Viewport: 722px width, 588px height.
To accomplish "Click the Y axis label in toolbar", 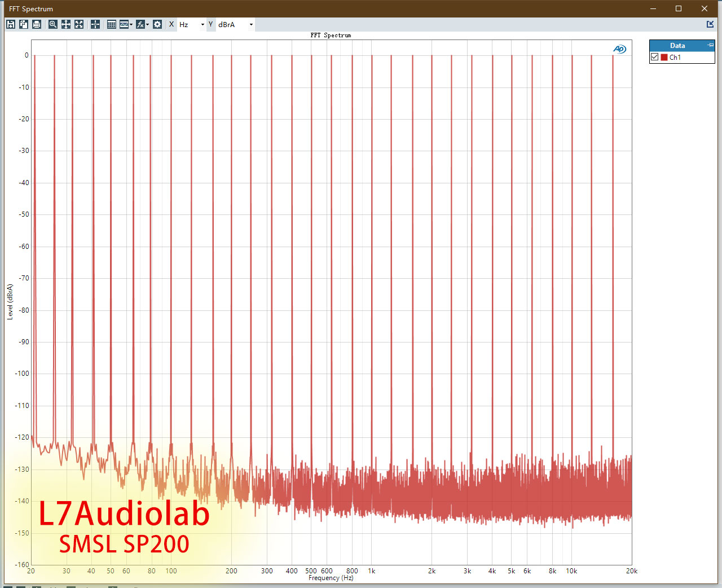I will [211, 24].
